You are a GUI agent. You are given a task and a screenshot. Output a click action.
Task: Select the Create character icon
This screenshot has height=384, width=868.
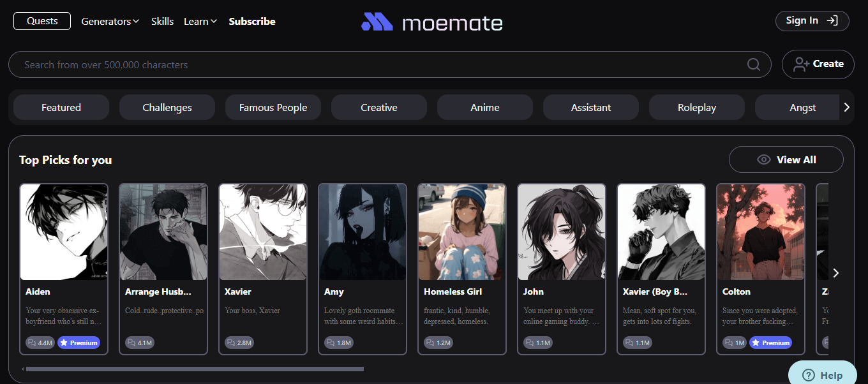[802, 64]
